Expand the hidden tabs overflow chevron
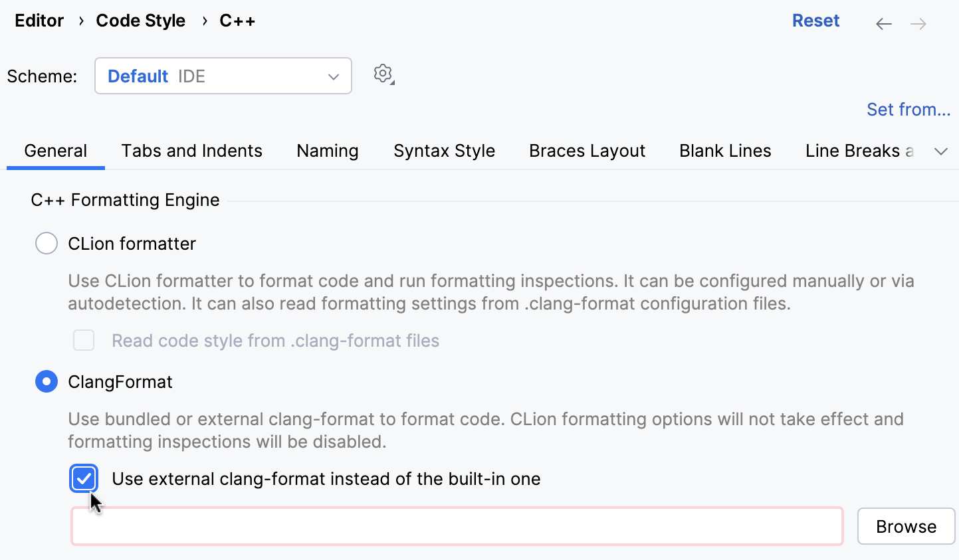The image size is (959, 560). 941,151
